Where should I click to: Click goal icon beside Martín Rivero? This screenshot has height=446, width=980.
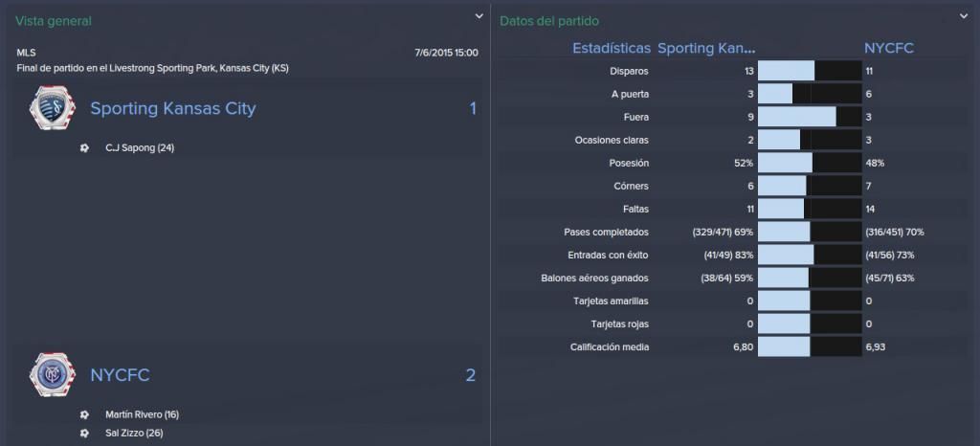pyautogui.click(x=84, y=414)
